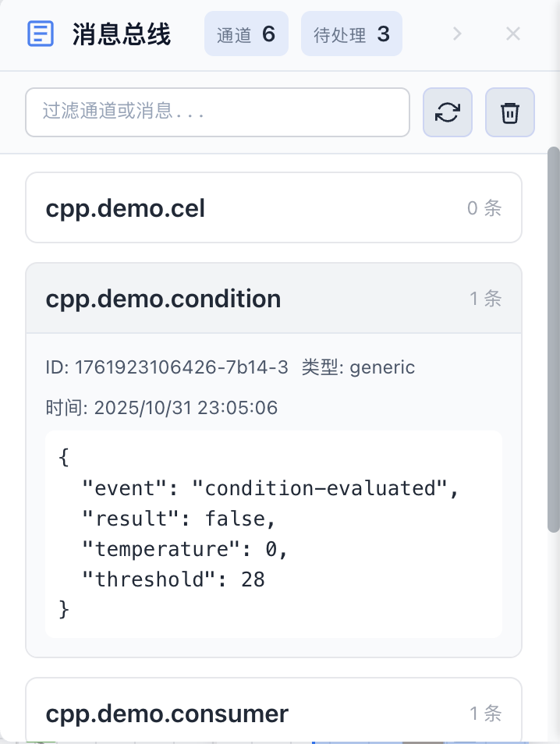The image size is (560, 744).
Task: Click the 时间 timestamp line
Action: [x=161, y=407]
